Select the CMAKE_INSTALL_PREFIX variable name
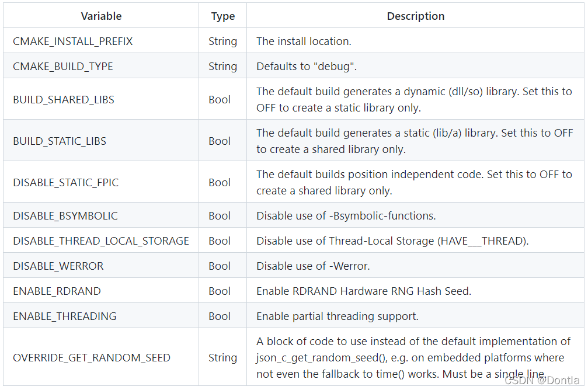The height and width of the screenshot is (390, 588). (x=73, y=41)
